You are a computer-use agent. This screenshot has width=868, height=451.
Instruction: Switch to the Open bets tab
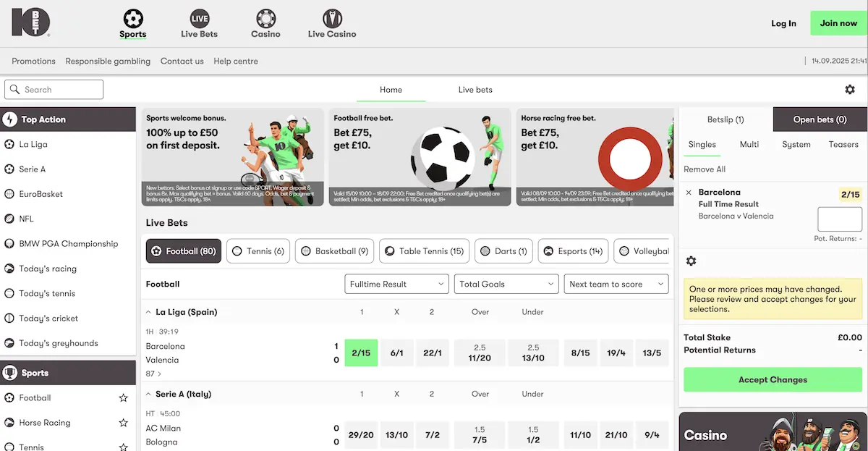pos(820,119)
